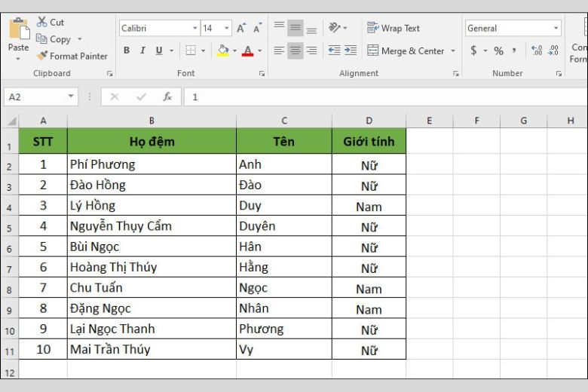This screenshot has height=392, width=588.
Task: Click the Paste clipboard icon
Action: coord(19,29)
